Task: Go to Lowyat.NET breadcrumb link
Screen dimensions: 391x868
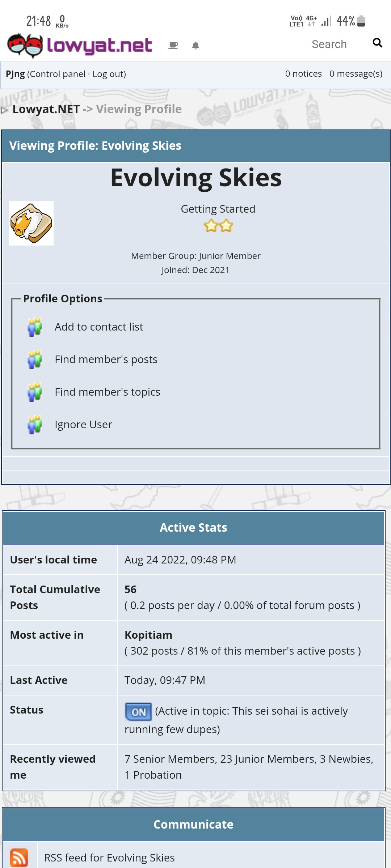Action: [x=46, y=109]
